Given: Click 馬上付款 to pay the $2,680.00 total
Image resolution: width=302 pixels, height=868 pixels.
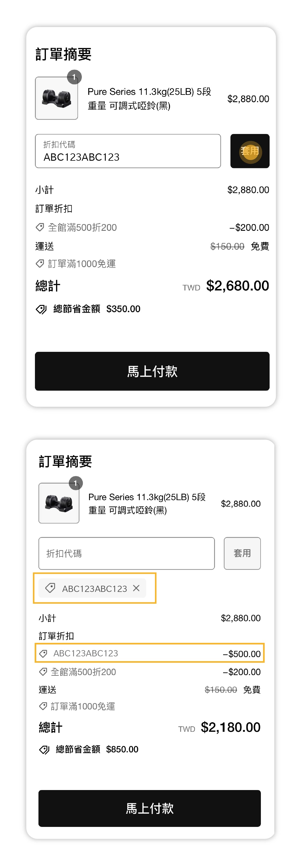Looking at the screenshot, I should coord(152,371).
